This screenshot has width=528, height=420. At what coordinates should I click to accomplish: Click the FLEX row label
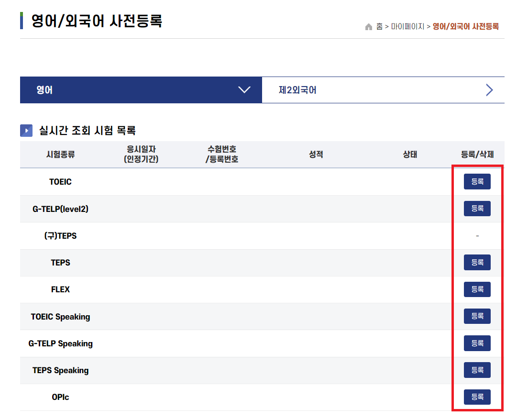pyautogui.click(x=60, y=290)
